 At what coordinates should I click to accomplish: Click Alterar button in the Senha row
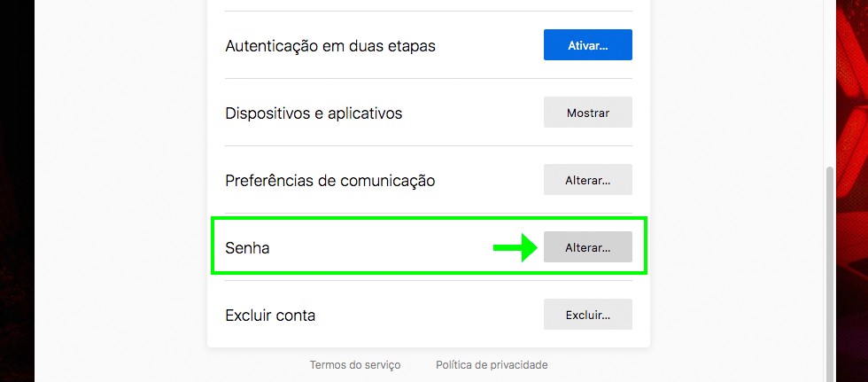[587, 247]
